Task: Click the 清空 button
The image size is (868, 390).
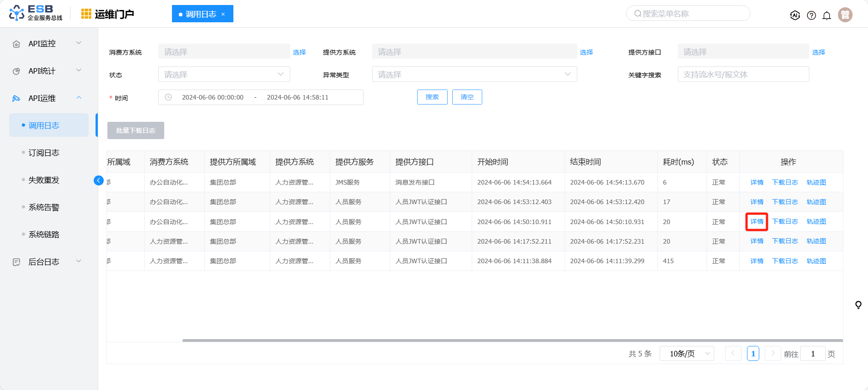Action: click(x=467, y=97)
